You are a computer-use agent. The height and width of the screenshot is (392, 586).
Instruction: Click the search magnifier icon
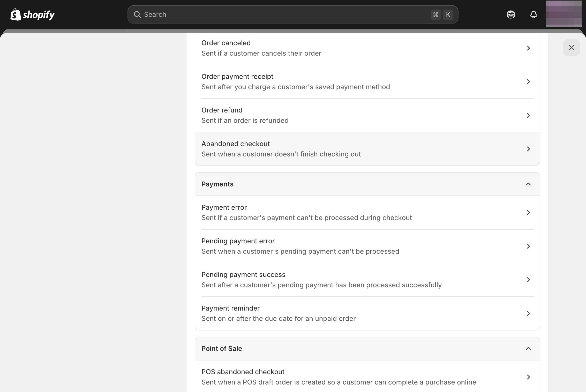[137, 14]
